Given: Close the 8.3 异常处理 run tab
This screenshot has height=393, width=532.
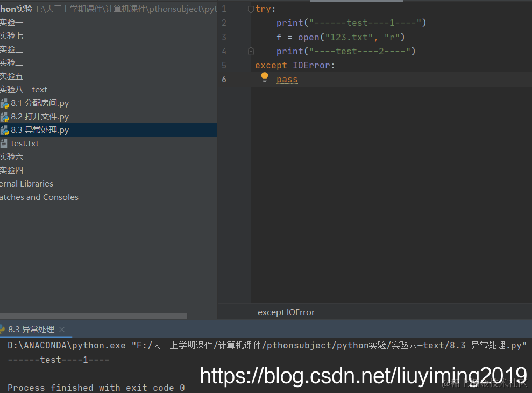Looking at the screenshot, I should click(x=62, y=330).
